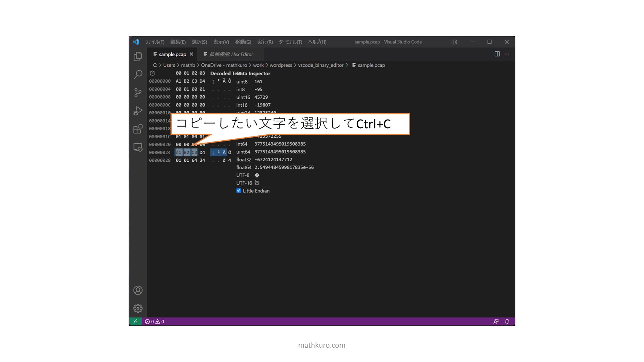The image size is (644, 362).
Task: Click the feedback icon in status bar
Action: [x=496, y=322]
